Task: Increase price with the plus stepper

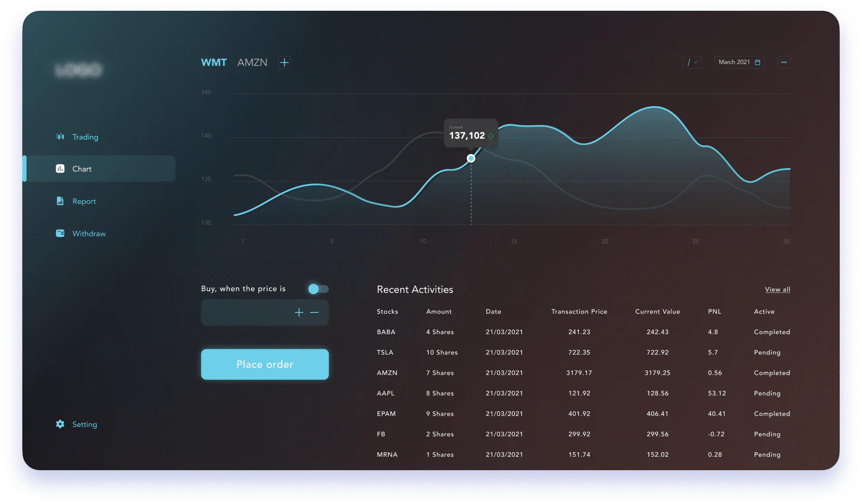Action: tap(299, 312)
